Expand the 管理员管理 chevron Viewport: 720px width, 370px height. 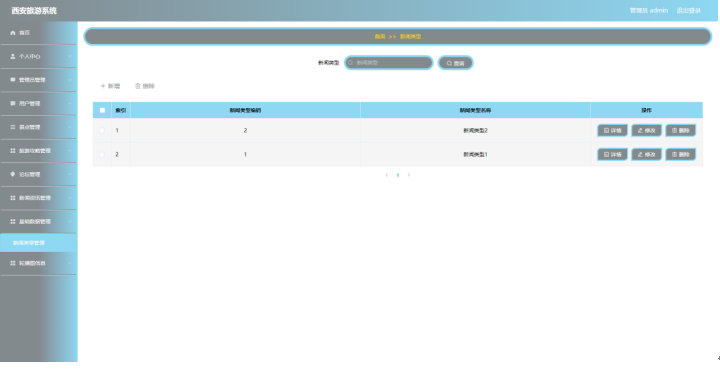coord(70,80)
